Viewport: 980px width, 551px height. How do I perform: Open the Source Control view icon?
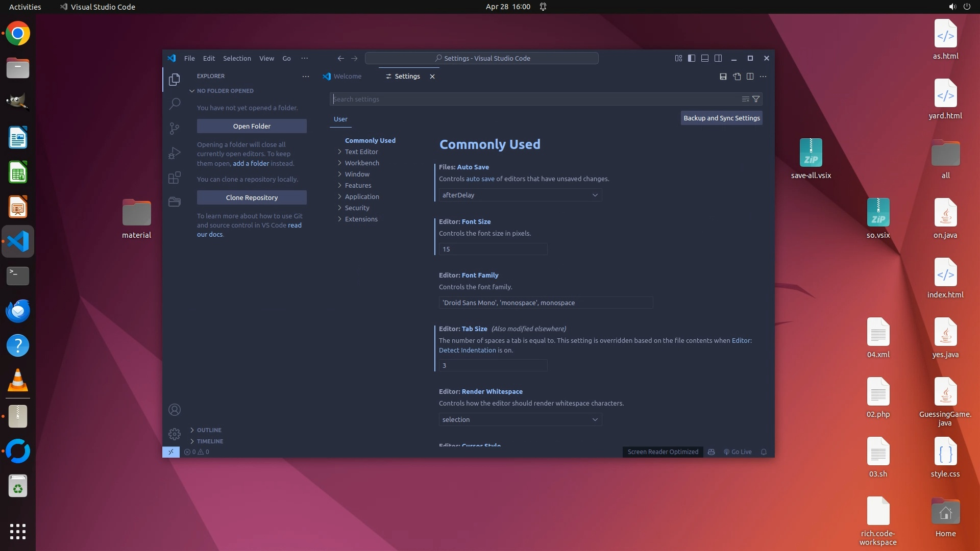(x=175, y=128)
